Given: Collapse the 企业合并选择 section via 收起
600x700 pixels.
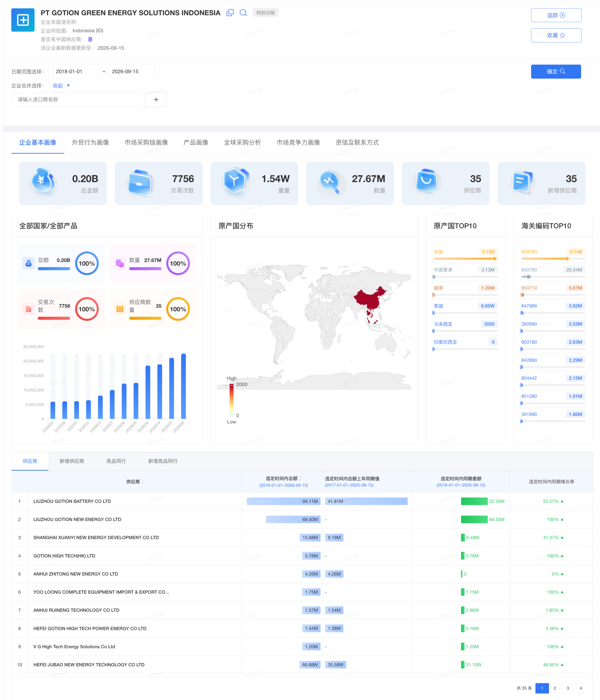Looking at the screenshot, I should (x=61, y=85).
